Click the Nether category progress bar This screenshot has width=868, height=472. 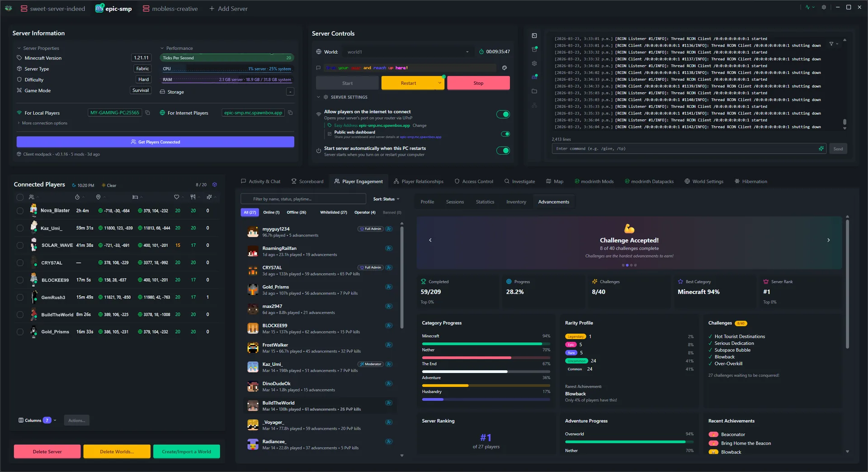click(x=486, y=357)
